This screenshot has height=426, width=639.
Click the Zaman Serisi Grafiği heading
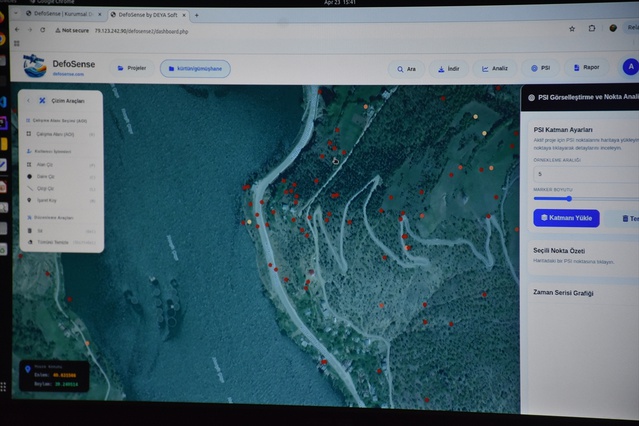[x=563, y=293]
